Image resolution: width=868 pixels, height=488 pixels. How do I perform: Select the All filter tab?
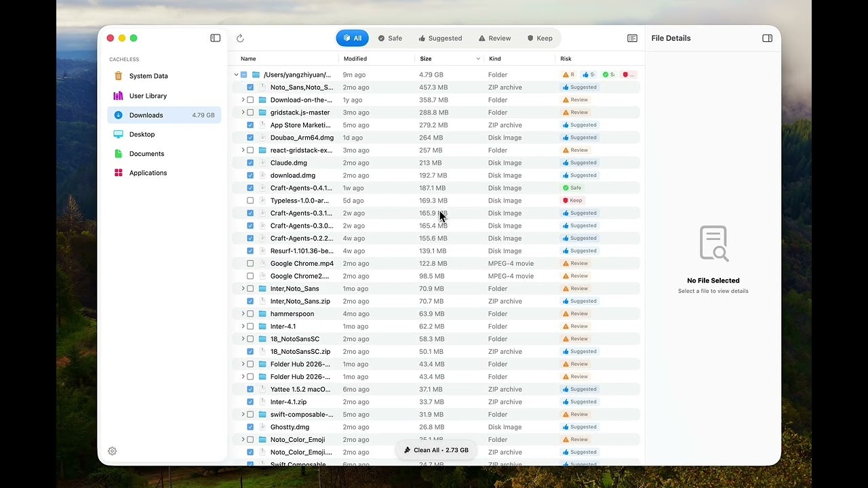tap(352, 38)
